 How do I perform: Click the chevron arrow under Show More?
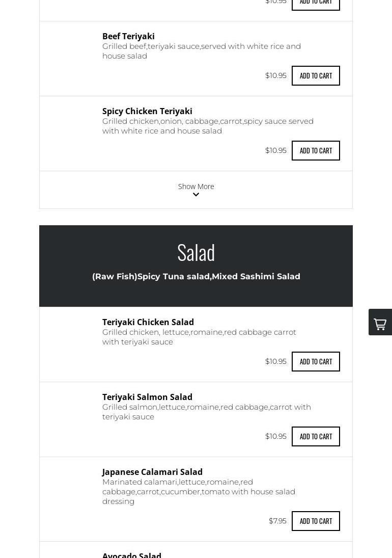click(x=196, y=195)
